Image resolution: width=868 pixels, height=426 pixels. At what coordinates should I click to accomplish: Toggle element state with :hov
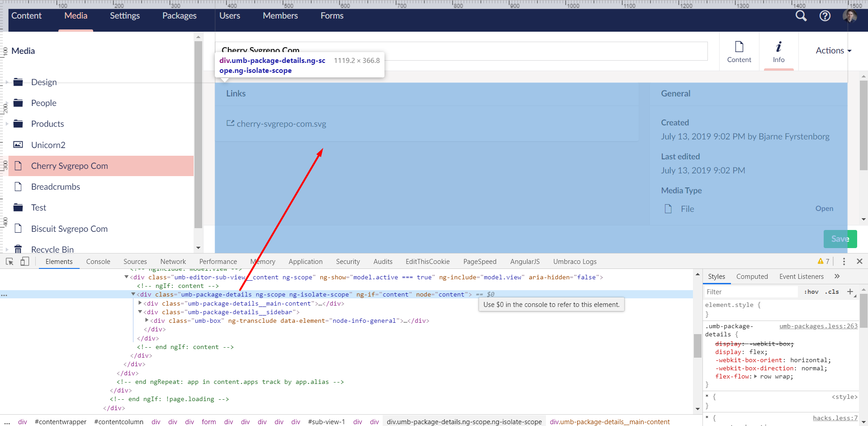click(x=811, y=292)
